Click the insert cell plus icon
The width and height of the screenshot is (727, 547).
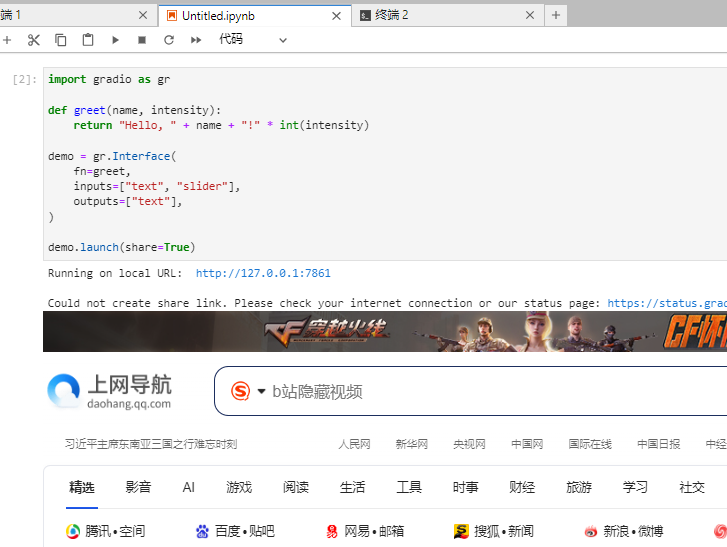pos(7,40)
